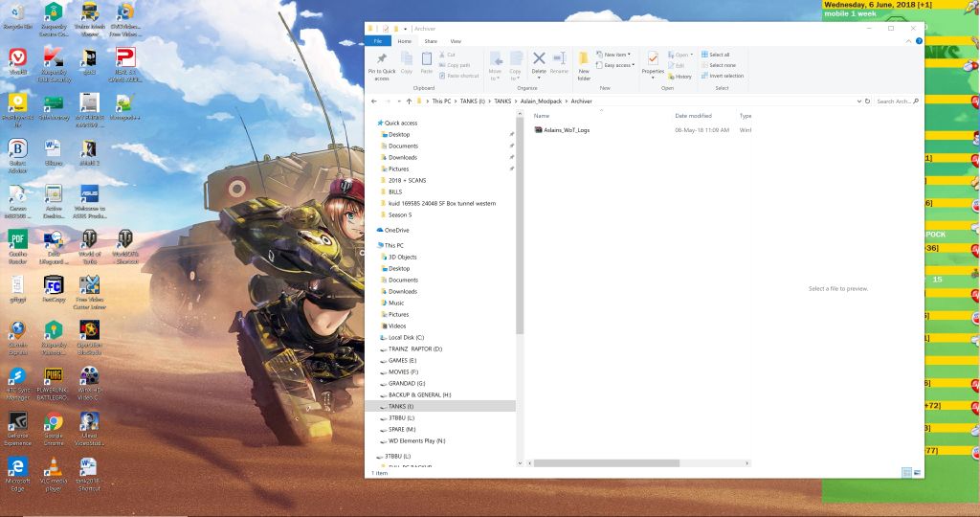Click Invert selection in the ribbon

click(x=722, y=76)
